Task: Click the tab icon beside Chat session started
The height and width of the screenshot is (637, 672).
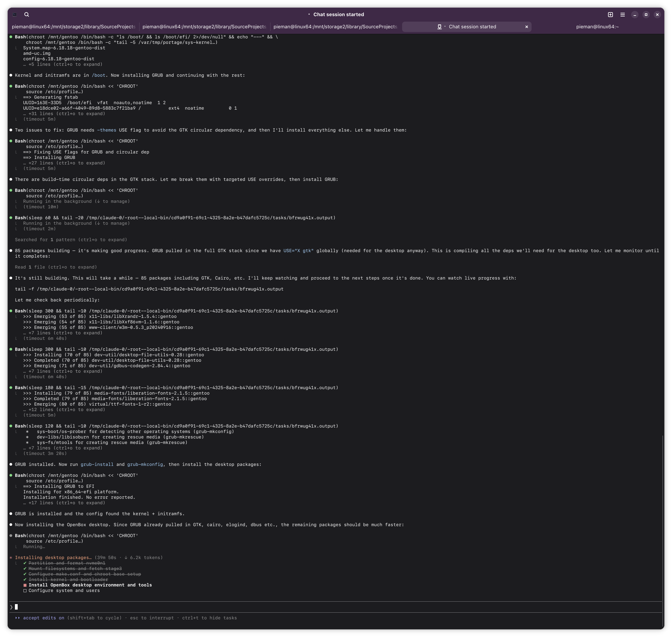Action: [x=439, y=27]
